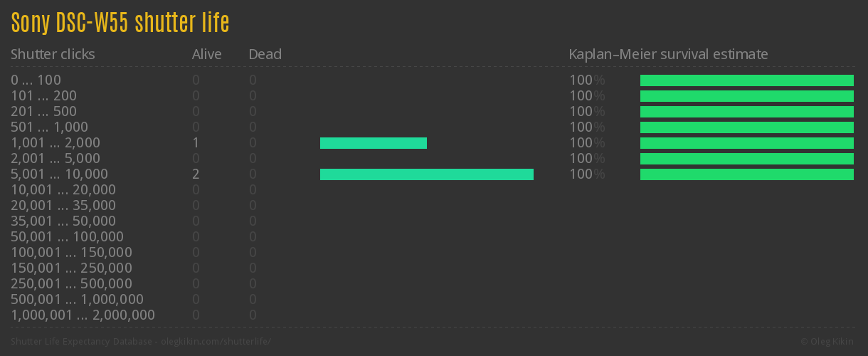The width and height of the screenshot is (868, 356).
Task: Click the teal bar for 1,001 … 2,000 row
Action: pos(373,143)
